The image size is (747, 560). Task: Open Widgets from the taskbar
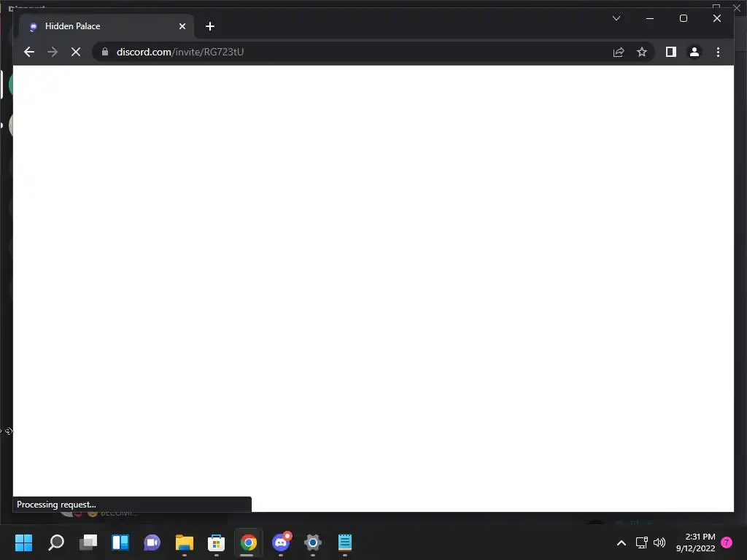pyautogui.click(x=120, y=542)
